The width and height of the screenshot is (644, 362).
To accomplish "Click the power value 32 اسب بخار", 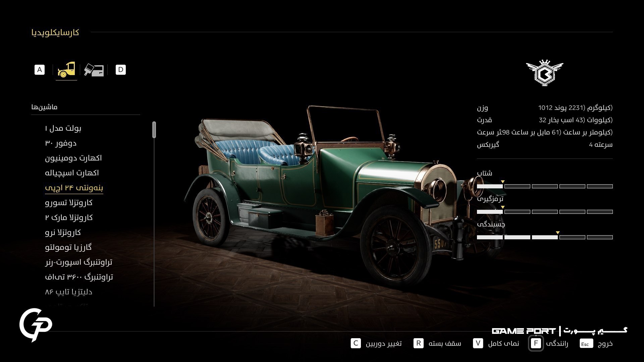I will point(576,120).
